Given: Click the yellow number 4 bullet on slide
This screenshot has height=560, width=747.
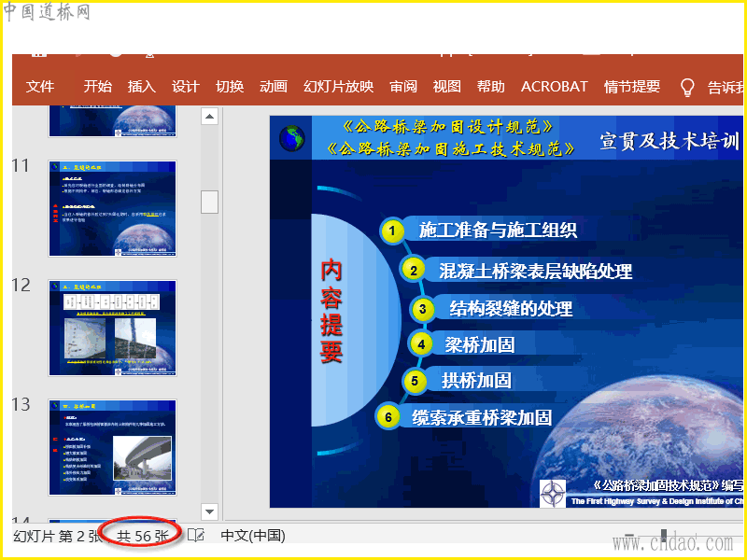Looking at the screenshot, I should 421,343.
